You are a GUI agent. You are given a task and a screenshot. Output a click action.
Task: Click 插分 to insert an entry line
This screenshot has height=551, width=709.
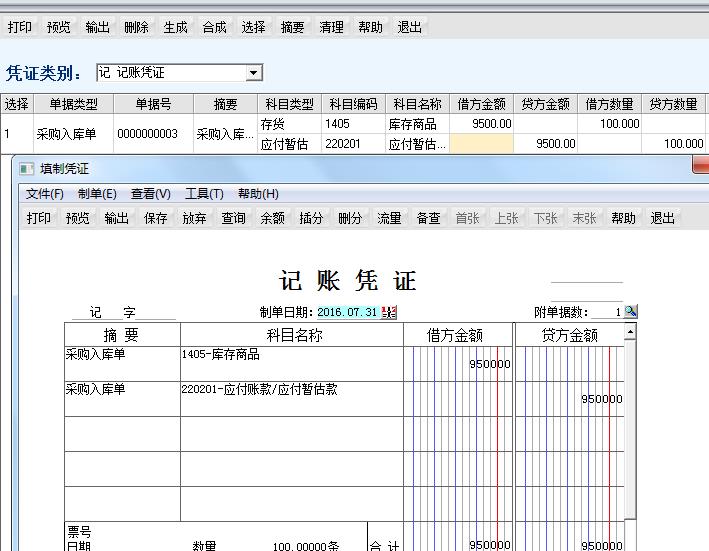311,218
